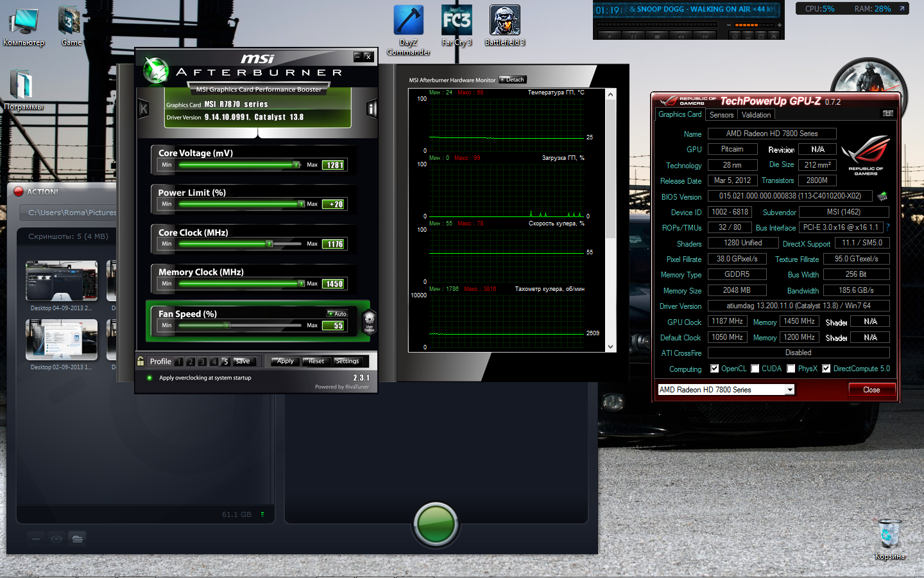
Task: Click the Action! eye preview icon
Action: [56, 538]
